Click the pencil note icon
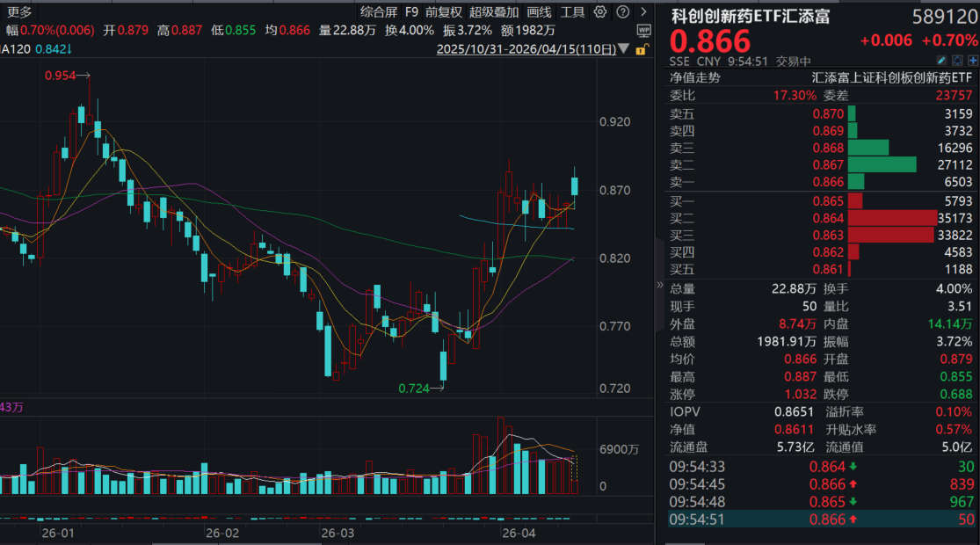The width and height of the screenshot is (980, 545). tap(942, 61)
